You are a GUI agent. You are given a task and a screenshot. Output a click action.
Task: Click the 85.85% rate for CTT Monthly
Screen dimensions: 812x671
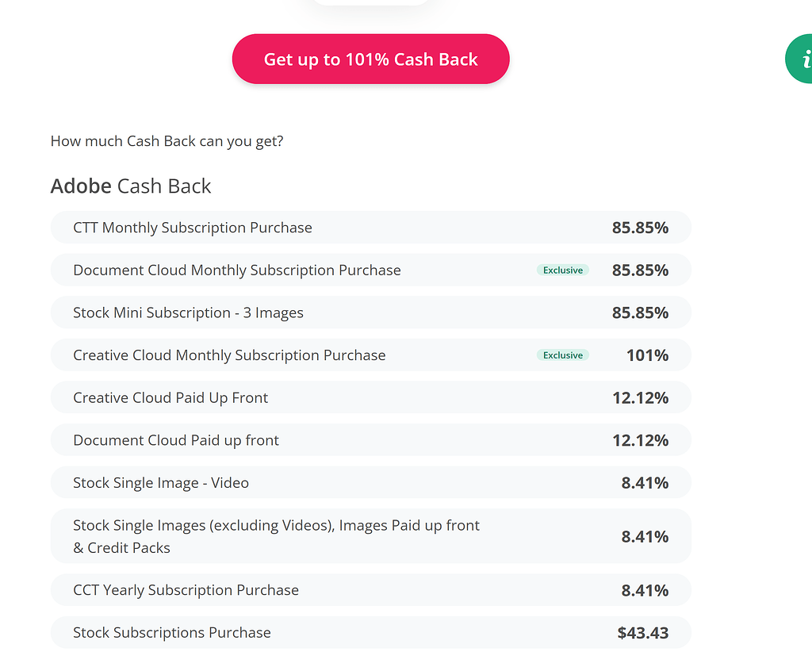[640, 228]
